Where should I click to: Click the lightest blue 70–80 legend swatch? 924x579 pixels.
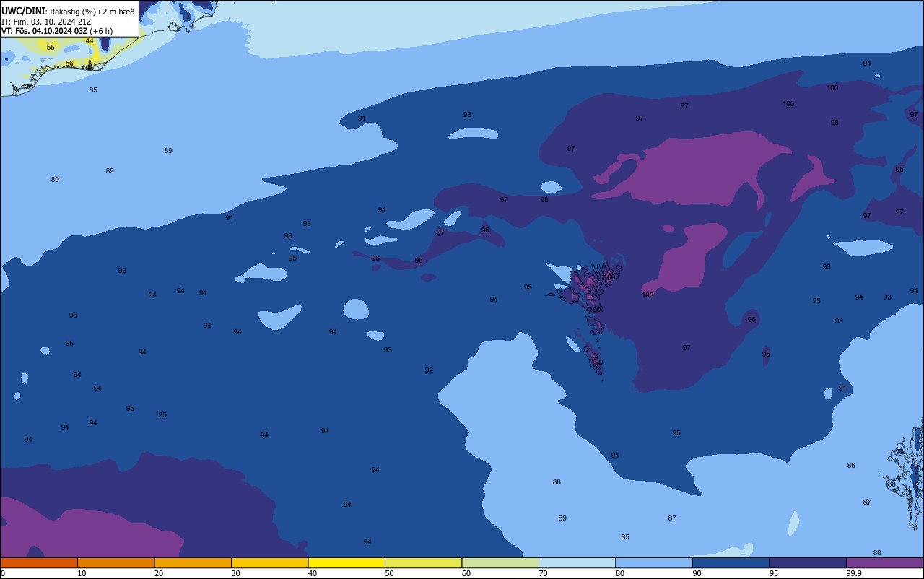point(577,562)
